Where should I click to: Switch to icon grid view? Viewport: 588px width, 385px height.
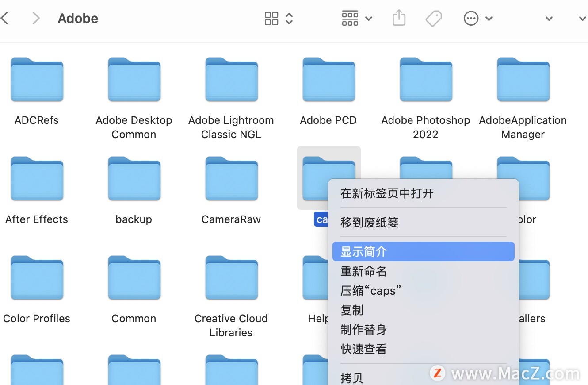[271, 18]
